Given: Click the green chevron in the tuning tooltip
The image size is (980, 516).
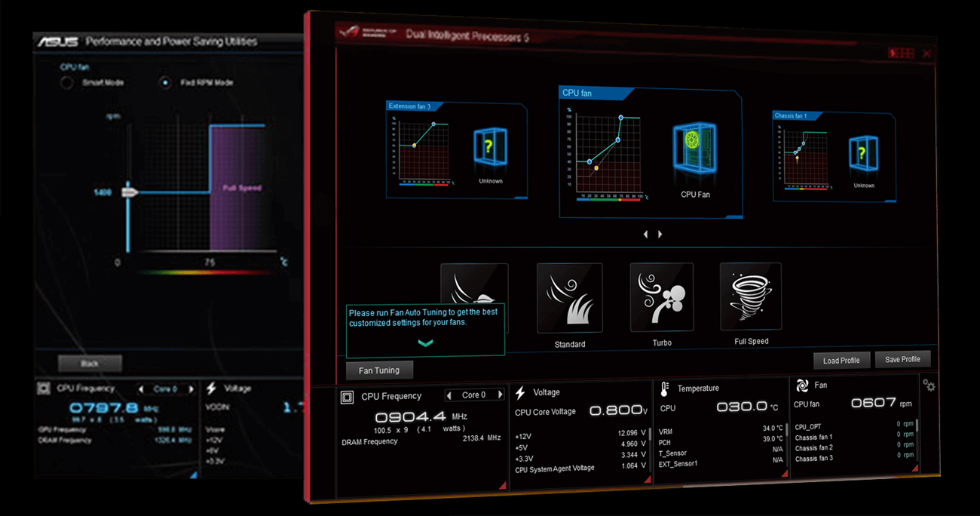Looking at the screenshot, I should point(425,341).
